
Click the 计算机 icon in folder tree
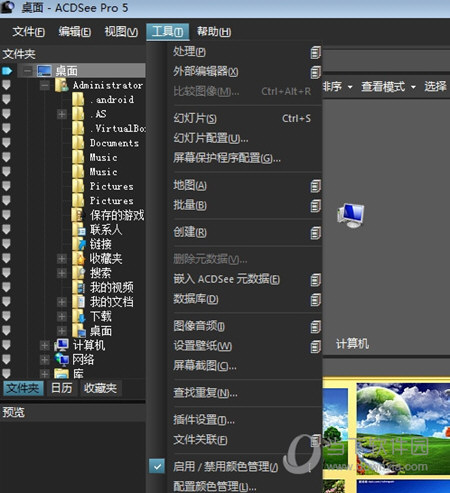coord(62,345)
